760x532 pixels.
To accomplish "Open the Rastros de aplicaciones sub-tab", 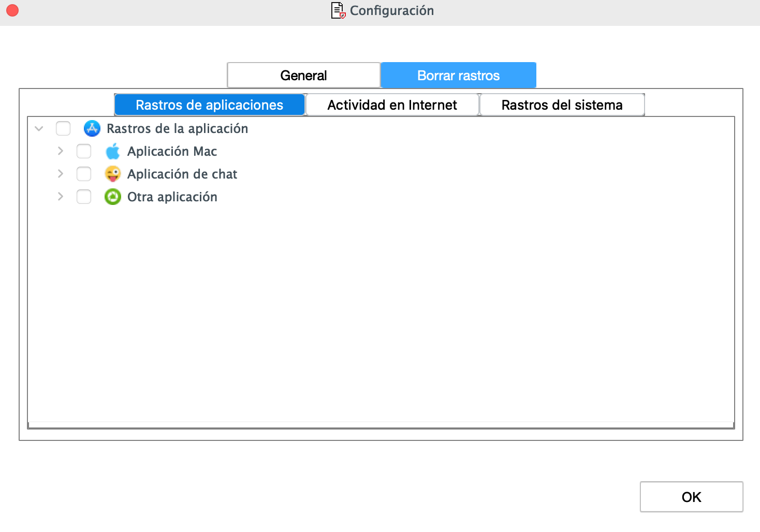I will (210, 105).
